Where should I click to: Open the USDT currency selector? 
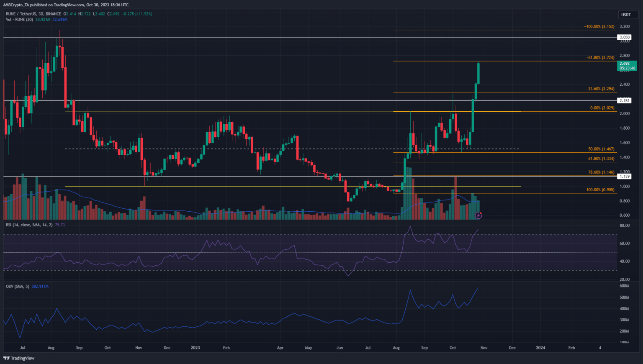(x=626, y=15)
